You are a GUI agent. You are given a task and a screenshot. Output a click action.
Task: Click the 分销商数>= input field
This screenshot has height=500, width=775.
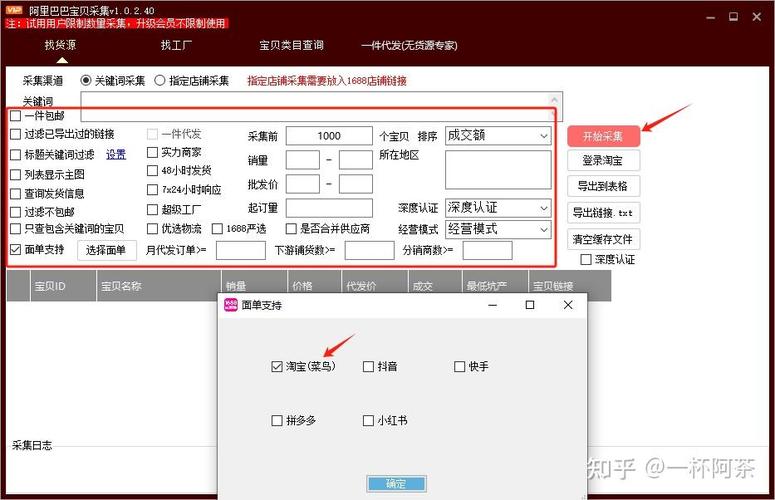tap(488, 250)
